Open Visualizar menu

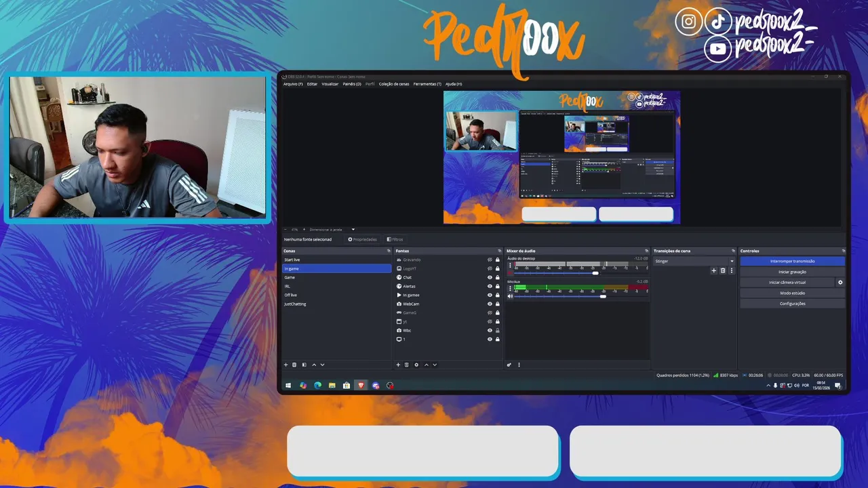click(330, 84)
